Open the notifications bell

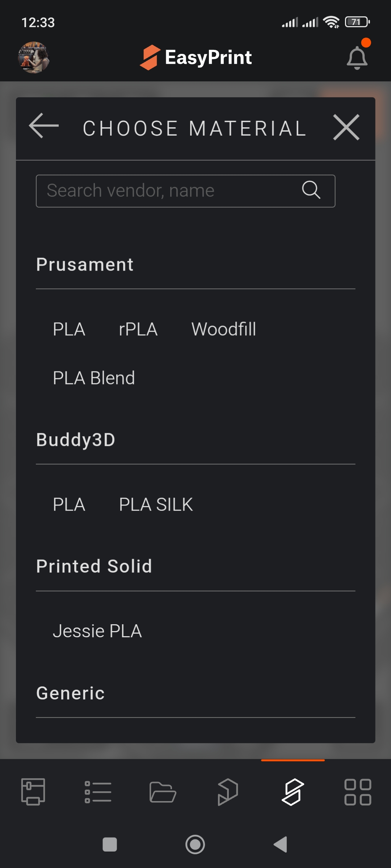pyautogui.click(x=357, y=58)
